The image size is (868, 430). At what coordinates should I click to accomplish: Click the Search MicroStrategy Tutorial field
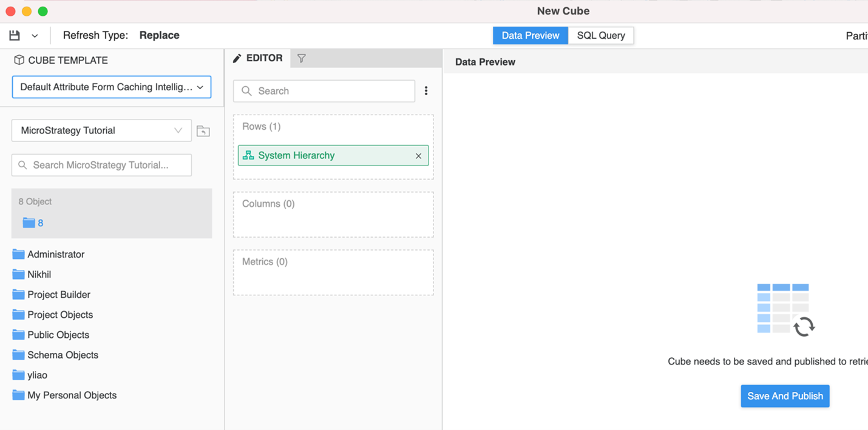[101, 165]
